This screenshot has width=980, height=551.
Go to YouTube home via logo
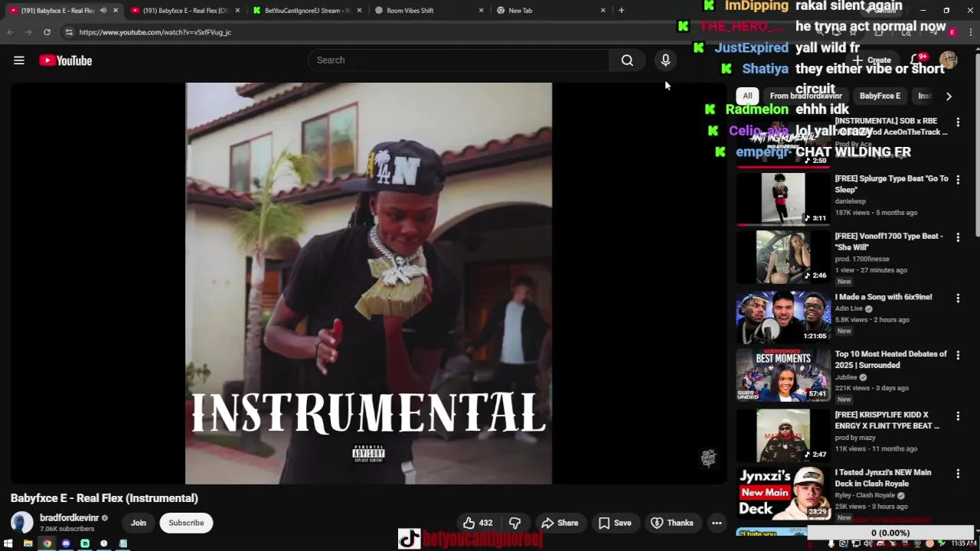point(66,60)
